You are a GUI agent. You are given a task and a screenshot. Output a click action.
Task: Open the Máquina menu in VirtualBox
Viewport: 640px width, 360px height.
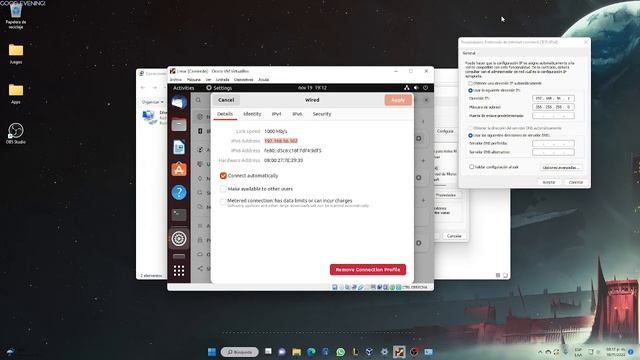(193, 80)
